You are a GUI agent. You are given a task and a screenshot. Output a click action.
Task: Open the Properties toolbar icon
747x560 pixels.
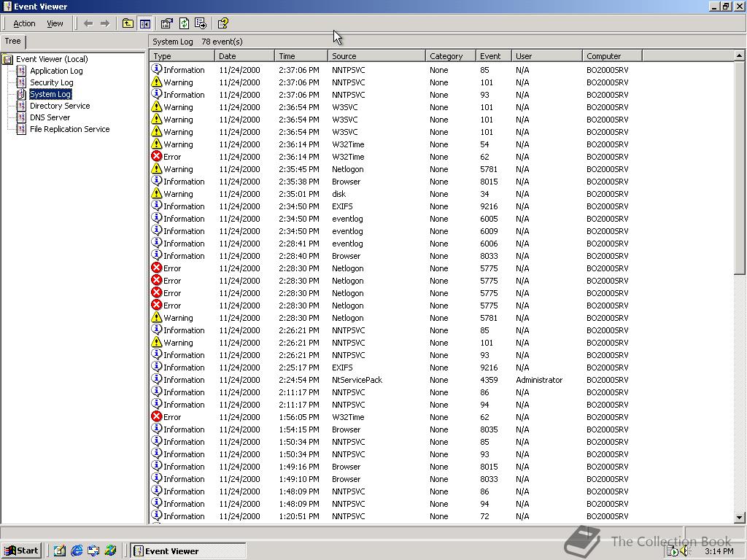[x=167, y=23]
